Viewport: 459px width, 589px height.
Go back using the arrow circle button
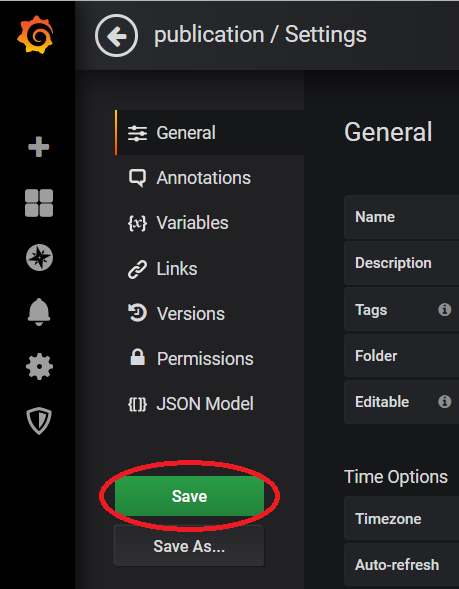[116, 36]
